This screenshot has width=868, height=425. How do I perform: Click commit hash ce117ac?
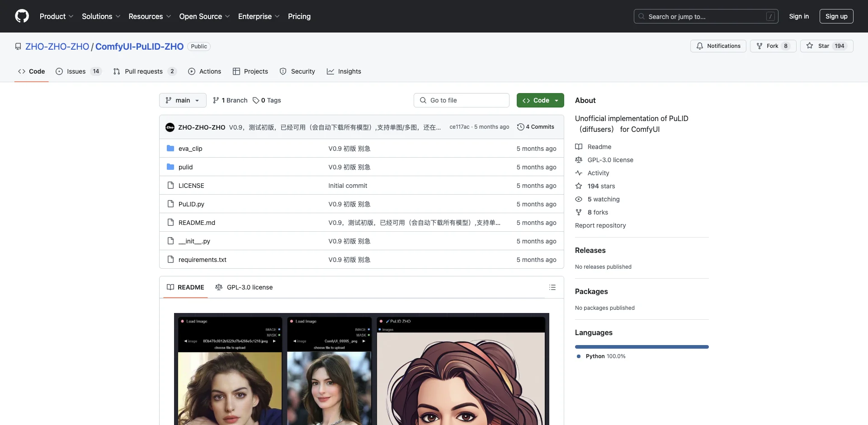pyautogui.click(x=459, y=127)
